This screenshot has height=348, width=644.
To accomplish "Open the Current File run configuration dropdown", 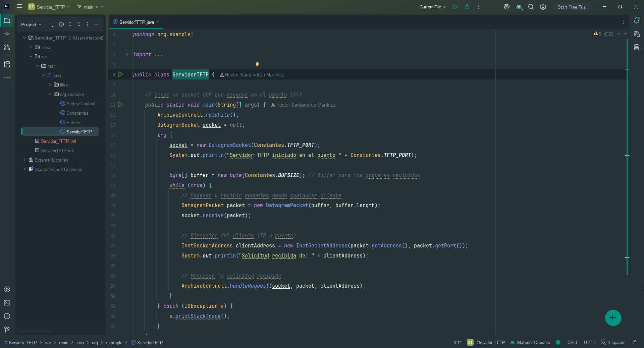I will coord(432,7).
